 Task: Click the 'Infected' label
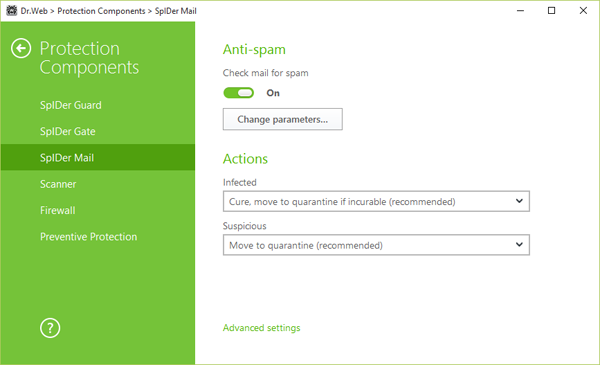pos(240,182)
